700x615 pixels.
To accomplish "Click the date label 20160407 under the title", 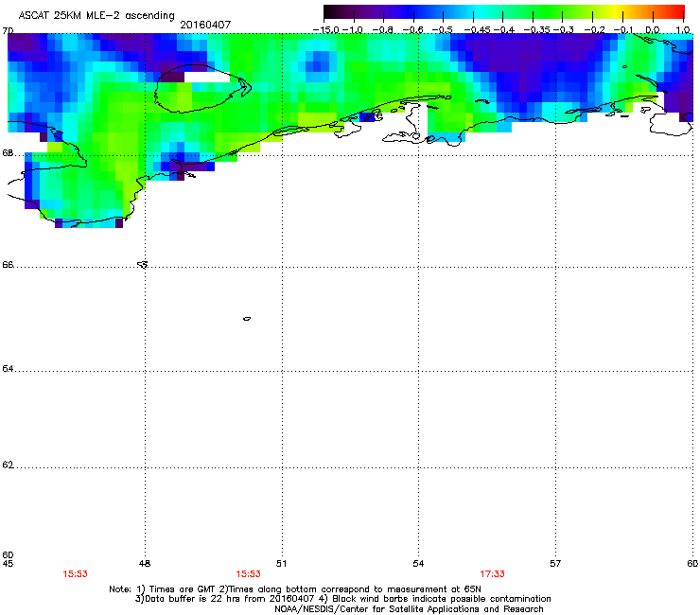I will point(205,25).
